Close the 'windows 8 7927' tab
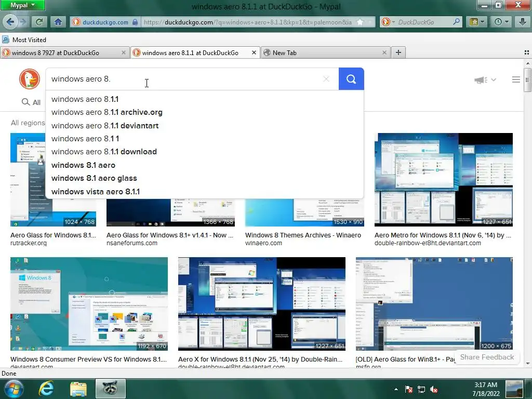Viewport: 532px width, 399px height. [124, 52]
